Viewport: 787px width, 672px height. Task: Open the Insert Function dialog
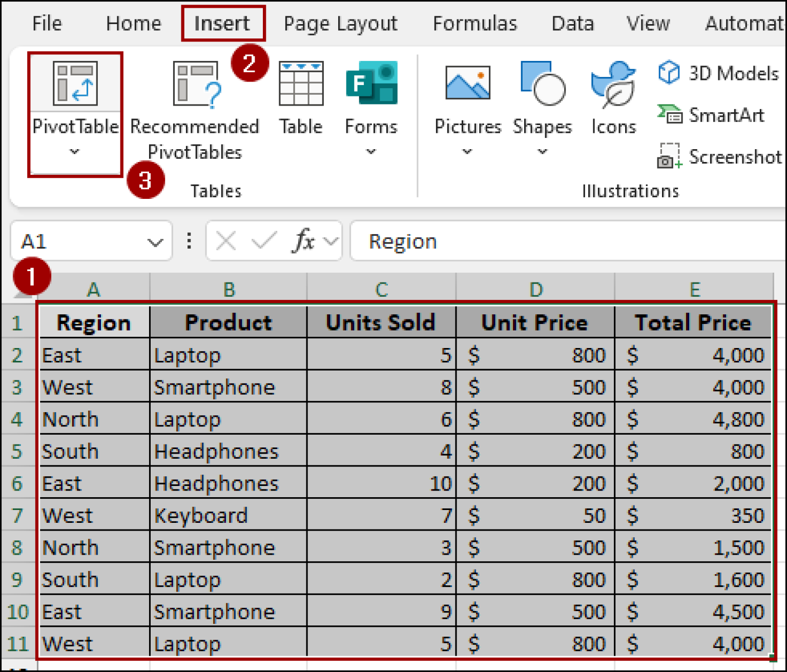(x=303, y=239)
